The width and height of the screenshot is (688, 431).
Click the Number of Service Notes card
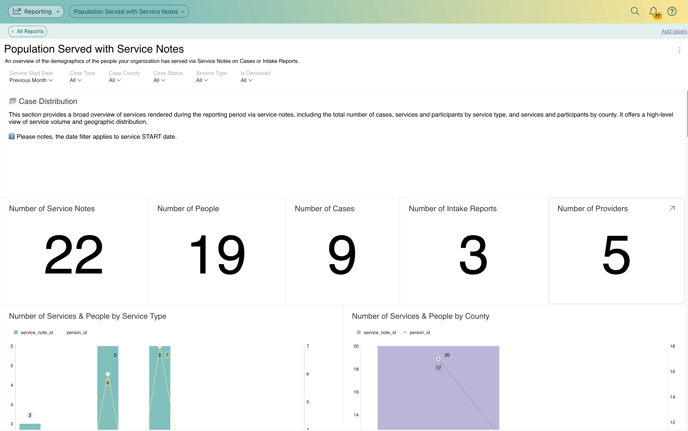pyautogui.click(x=74, y=250)
